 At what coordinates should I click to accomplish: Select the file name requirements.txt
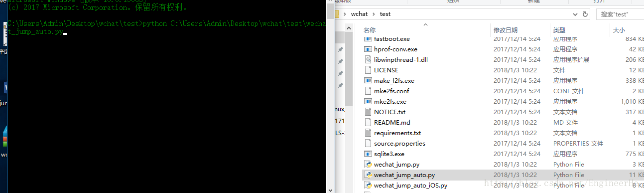coord(397,133)
